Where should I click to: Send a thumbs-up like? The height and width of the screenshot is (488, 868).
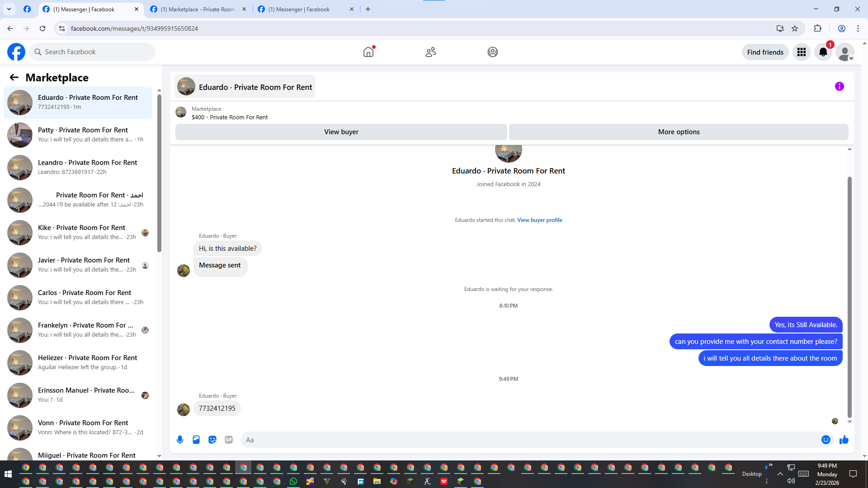pyautogui.click(x=844, y=440)
